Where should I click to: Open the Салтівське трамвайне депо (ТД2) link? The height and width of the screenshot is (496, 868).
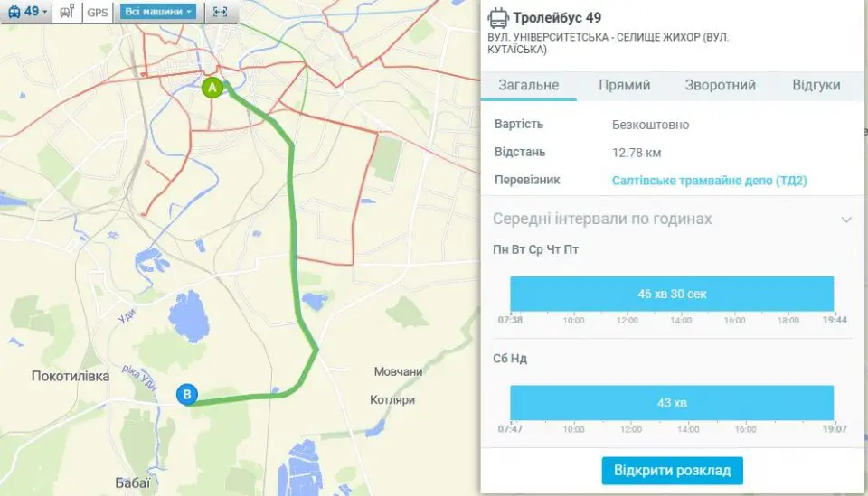709,181
